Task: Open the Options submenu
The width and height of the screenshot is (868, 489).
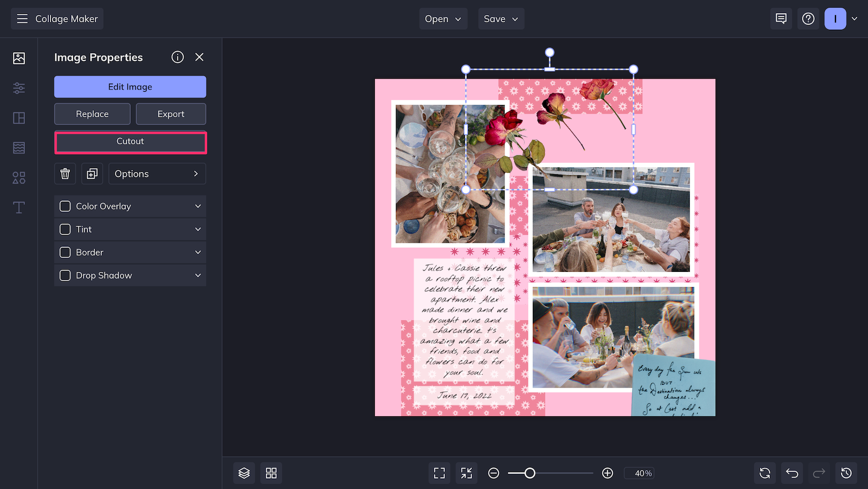Action: [157, 174]
